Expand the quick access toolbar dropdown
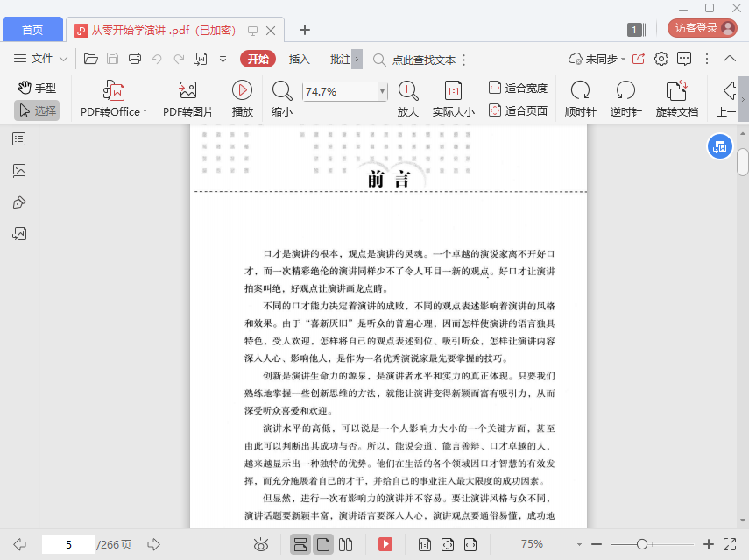Viewport: 749px width, 560px height. (x=223, y=60)
